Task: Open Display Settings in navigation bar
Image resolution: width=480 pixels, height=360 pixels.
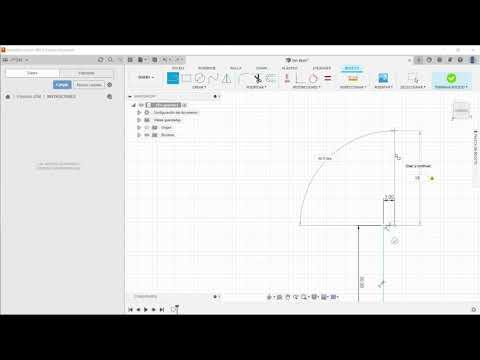Action: tap(314, 297)
